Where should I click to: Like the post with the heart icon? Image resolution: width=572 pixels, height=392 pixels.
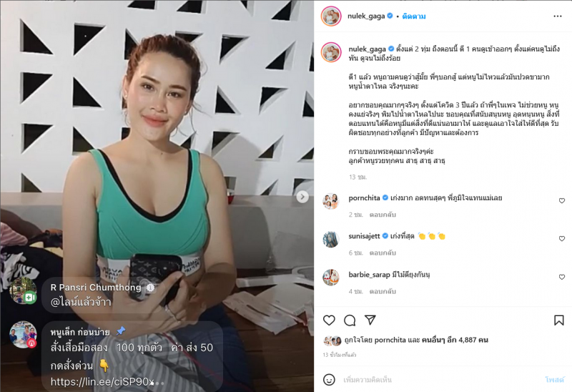click(x=329, y=320)
